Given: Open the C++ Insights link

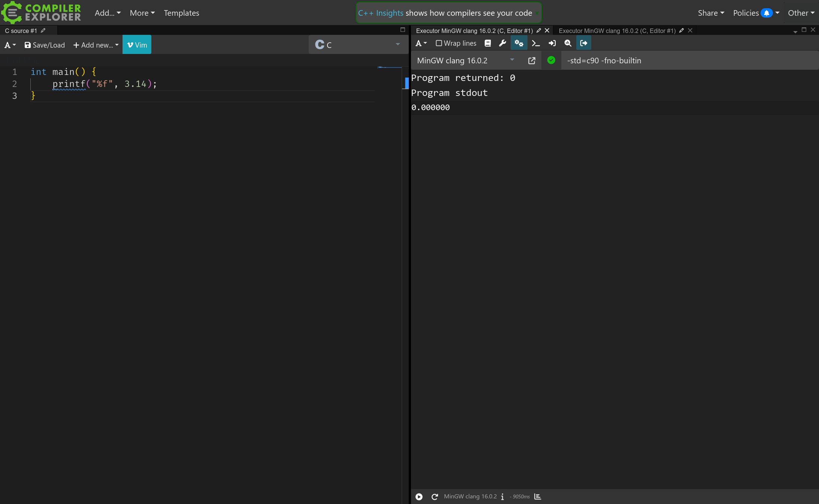Looking at the screenshot, I should click(380, 13).
